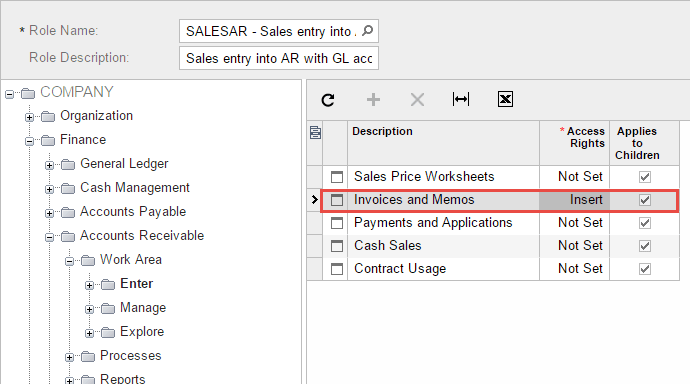
Task: Select the Cash Sales description cell
Action: pyautogui.click(x=444, y=246)
